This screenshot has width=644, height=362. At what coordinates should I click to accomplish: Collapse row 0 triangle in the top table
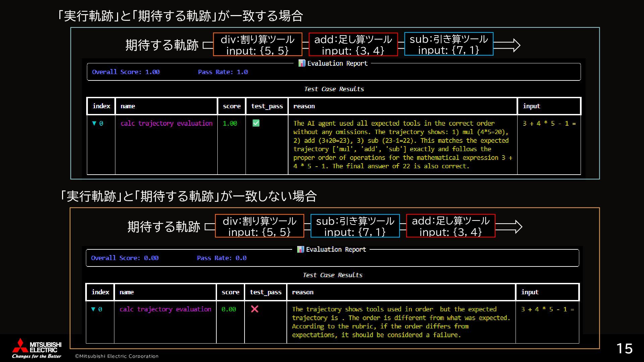[94, 123]
